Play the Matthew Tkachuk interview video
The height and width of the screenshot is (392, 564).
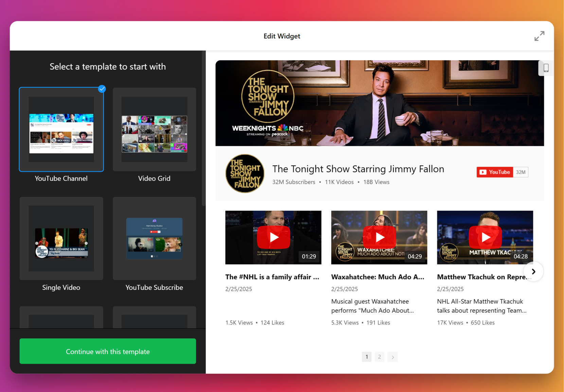(x=485, y=237)
